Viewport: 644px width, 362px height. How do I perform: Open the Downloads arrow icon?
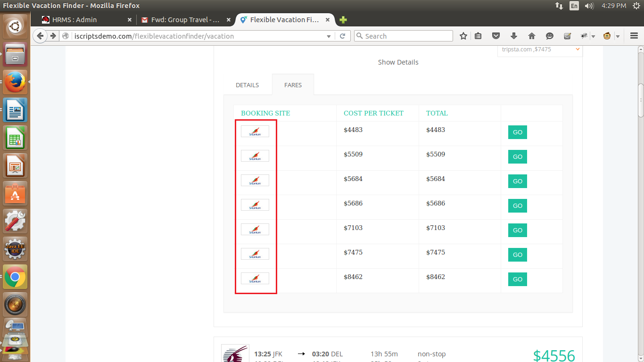[x=514, y=36]
